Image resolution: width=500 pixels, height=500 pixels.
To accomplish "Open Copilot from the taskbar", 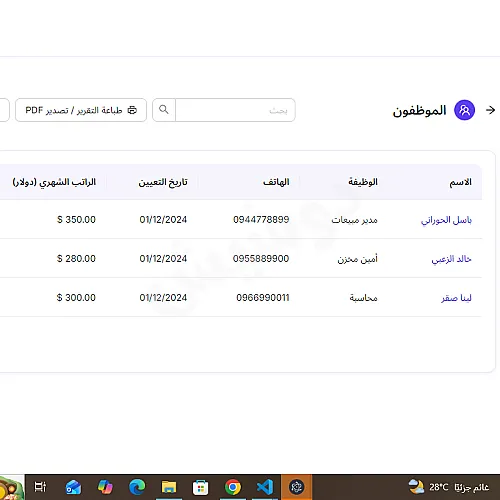I will point(105,487).
